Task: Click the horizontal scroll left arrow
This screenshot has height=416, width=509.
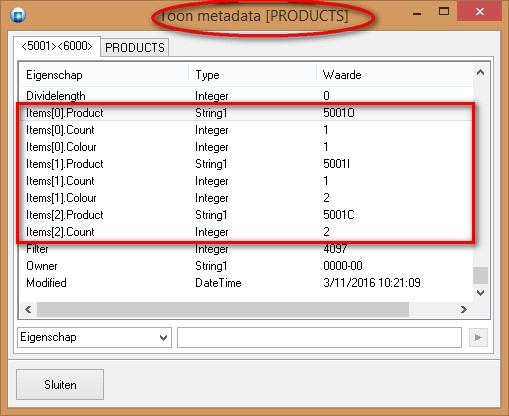Action: pos(28,309)
